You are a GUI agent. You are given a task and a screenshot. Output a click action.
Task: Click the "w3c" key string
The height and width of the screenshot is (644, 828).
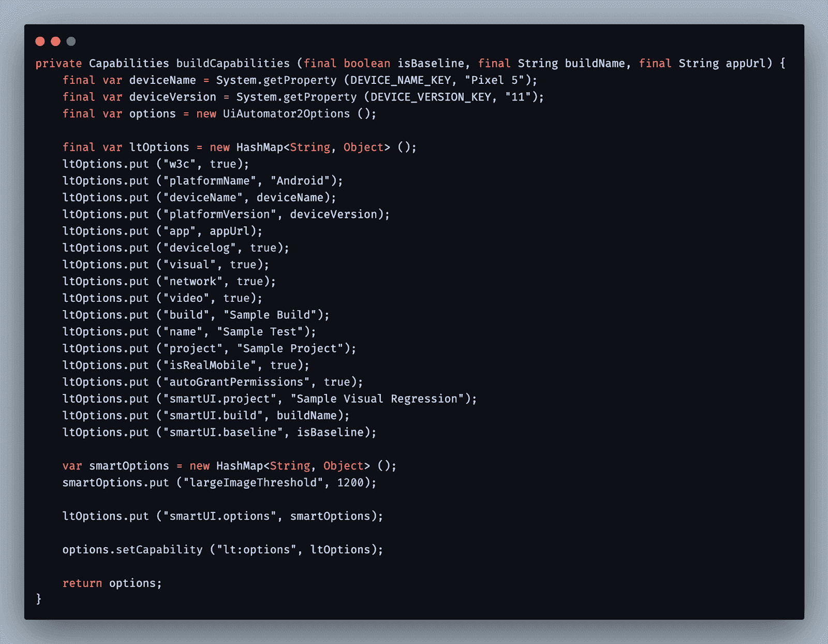pyautogui.click(x=180, y=164)
